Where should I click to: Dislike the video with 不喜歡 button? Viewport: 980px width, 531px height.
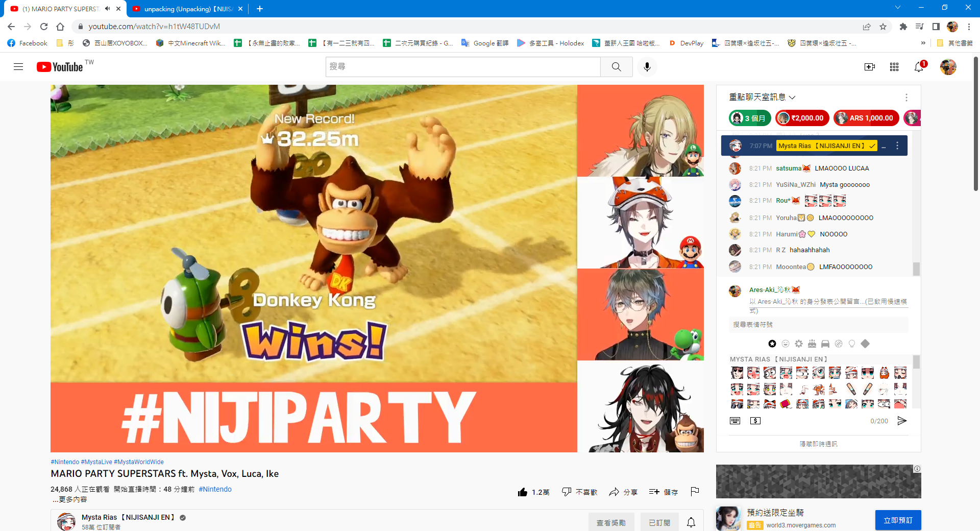pos(579,492)
